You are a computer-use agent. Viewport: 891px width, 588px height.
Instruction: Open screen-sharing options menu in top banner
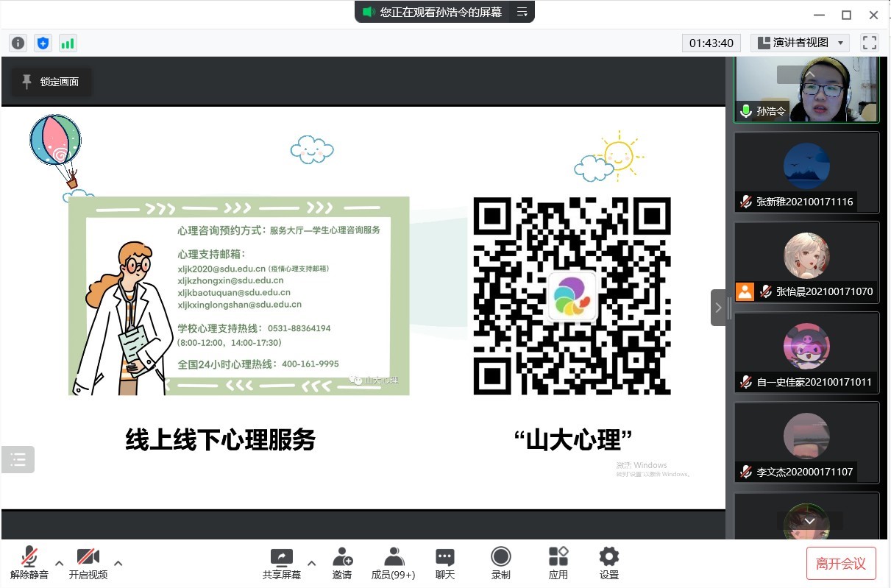tap(522, 12)
